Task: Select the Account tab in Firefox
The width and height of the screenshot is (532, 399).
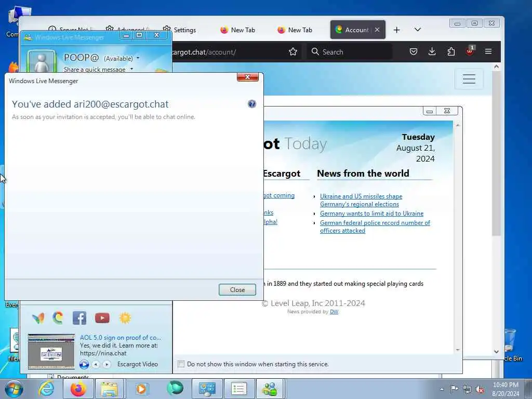Action: (352, 30)
